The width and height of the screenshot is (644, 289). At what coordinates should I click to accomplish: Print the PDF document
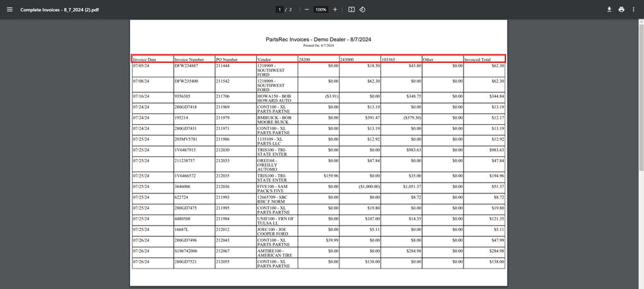point(622,9)
